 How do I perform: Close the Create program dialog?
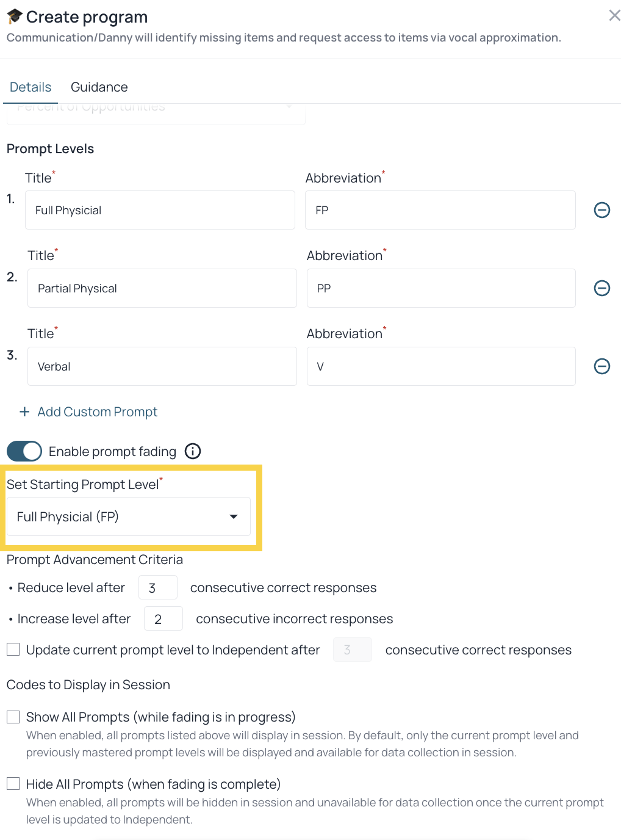[614, 16]
